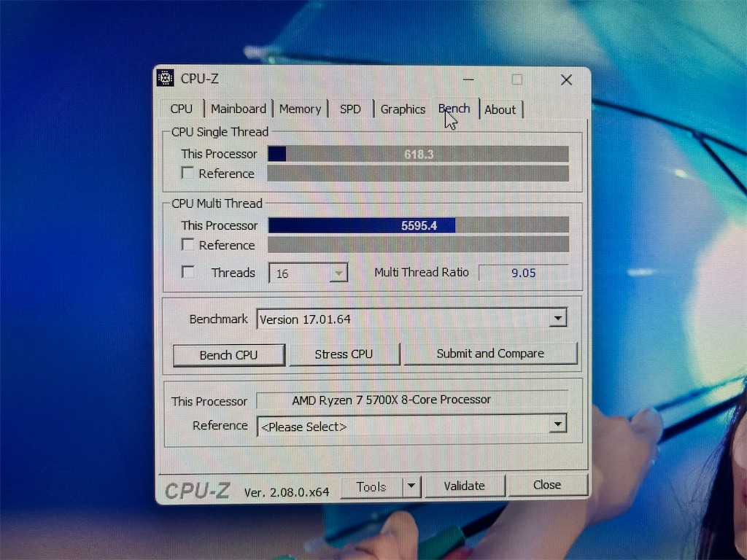The image size is (747, 560).
Task: Click the Bench CPU button
Action: [229, 355]
